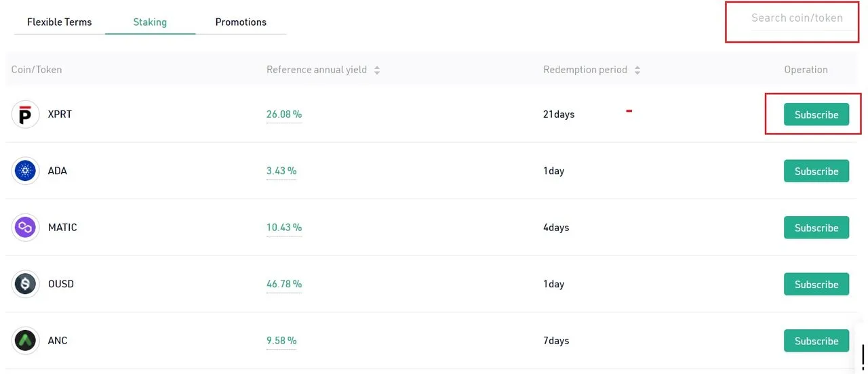The width and height of the screenshot is (868, 374).
Task: Select the ANC token name
Action: [x=58, y=341]
